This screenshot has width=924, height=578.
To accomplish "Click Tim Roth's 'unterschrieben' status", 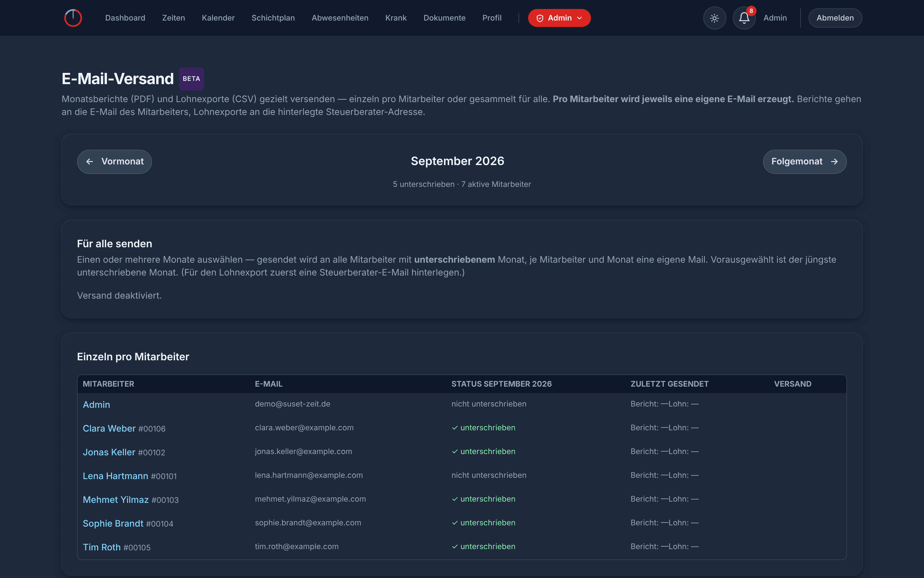I will pyautogui.click(x=483, y=546).
